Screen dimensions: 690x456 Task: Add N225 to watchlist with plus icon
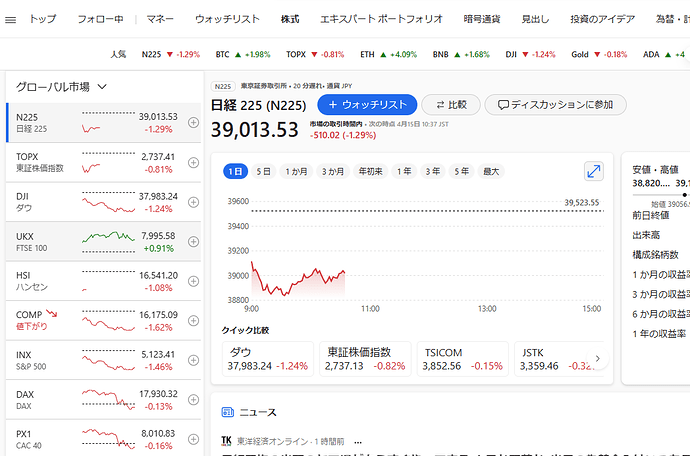(193, 123)
